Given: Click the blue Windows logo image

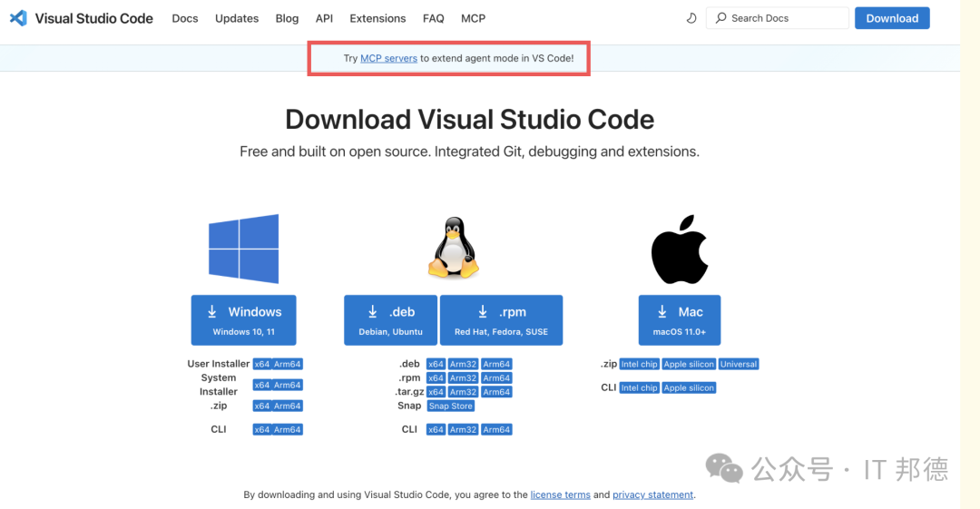Looking at the screenshot, I should click(244, 249).
